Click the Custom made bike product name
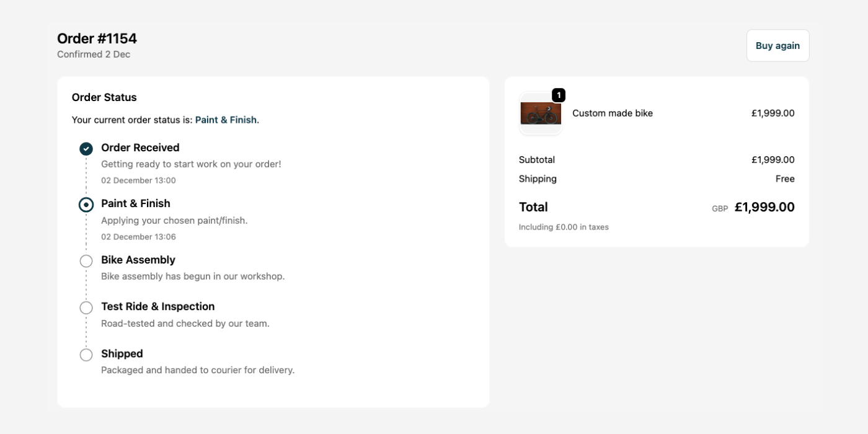The height and width of the screenshot is (434, 868). pyautogui.click(x=613, y=113)
